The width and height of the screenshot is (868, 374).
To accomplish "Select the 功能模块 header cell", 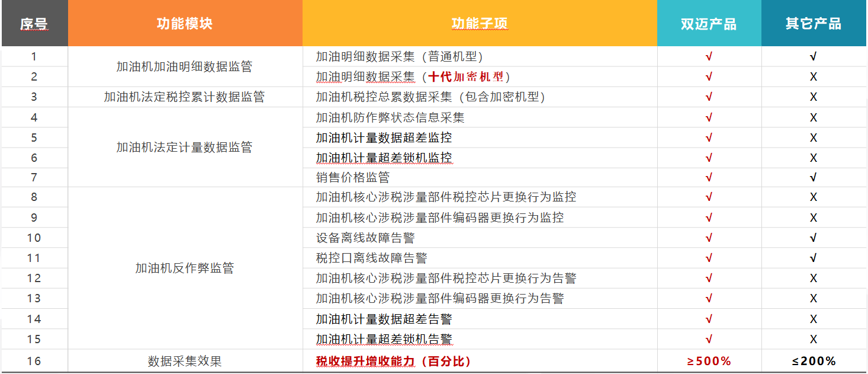I will [x=185, y=24].
